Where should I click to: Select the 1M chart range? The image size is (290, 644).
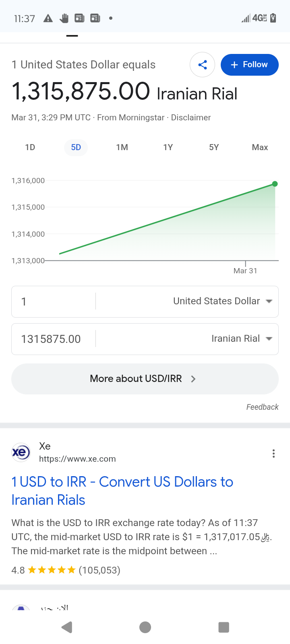(x=122, y=147)
